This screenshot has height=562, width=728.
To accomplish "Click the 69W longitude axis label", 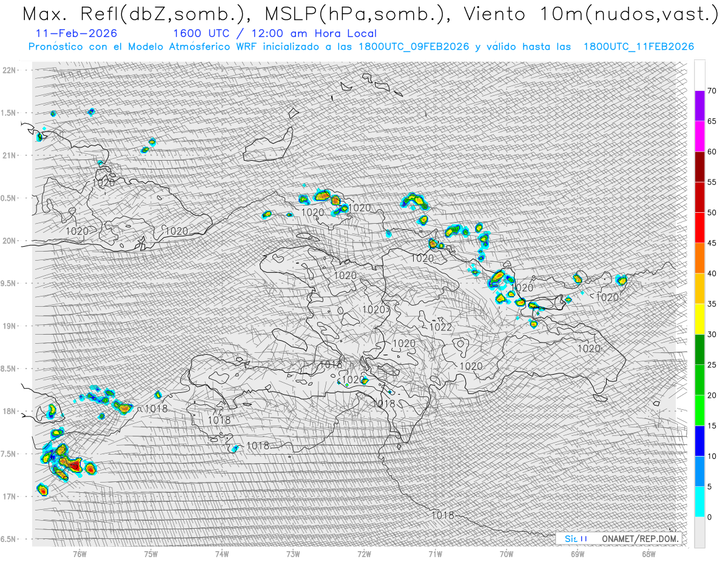I will (578, 554).
